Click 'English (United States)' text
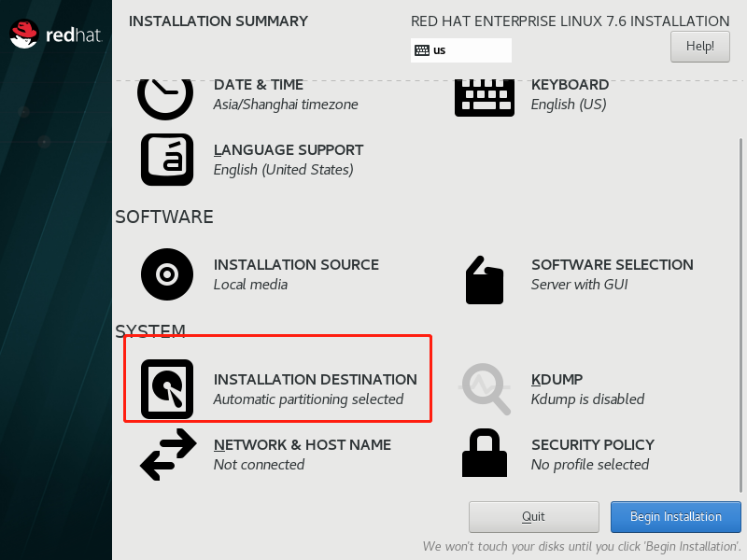Image resolution: width=747 pixels, height=560 pixels. pyautogui.click(x=283, y=170)
